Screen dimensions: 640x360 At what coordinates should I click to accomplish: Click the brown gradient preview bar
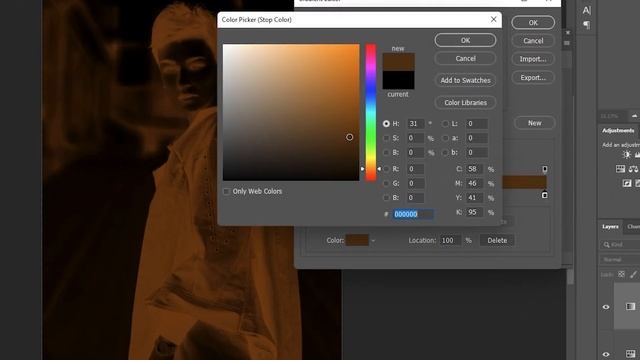tap(524, 182)
